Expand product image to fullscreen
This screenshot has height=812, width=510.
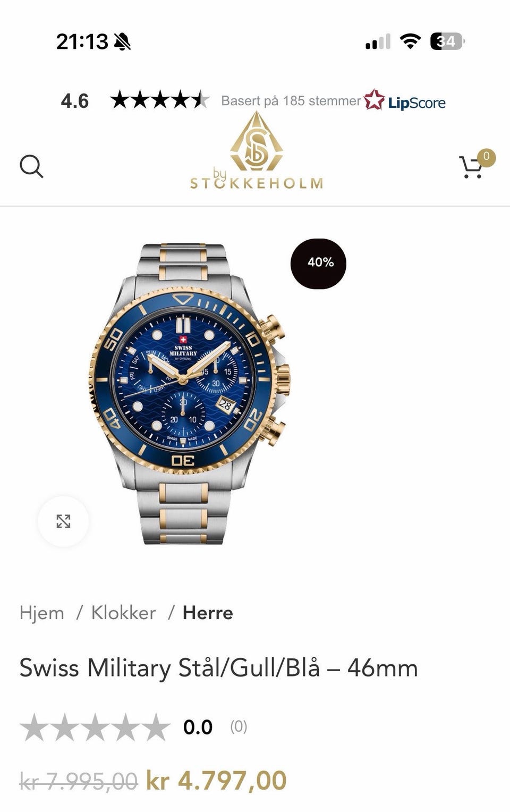(63, 521)
